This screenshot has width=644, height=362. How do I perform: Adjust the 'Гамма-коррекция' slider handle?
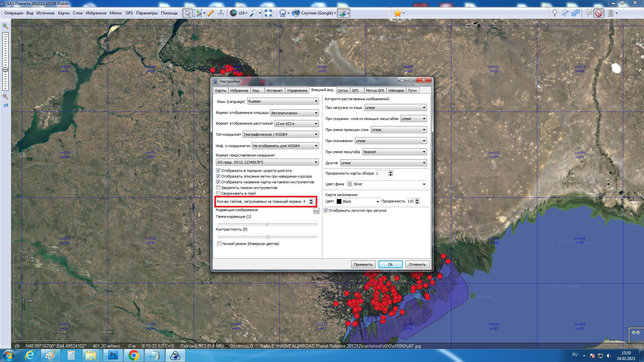[x=267, y=224]
